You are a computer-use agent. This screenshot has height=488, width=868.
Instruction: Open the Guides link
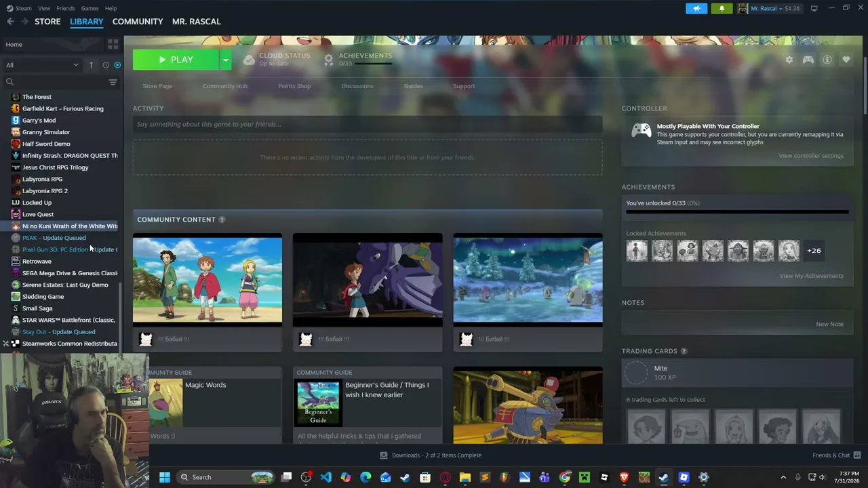point(413,86)
